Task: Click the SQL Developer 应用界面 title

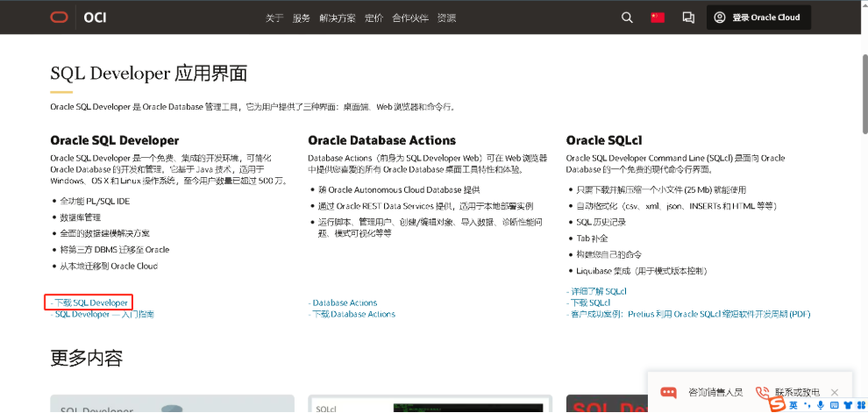Action: (148, 75)
